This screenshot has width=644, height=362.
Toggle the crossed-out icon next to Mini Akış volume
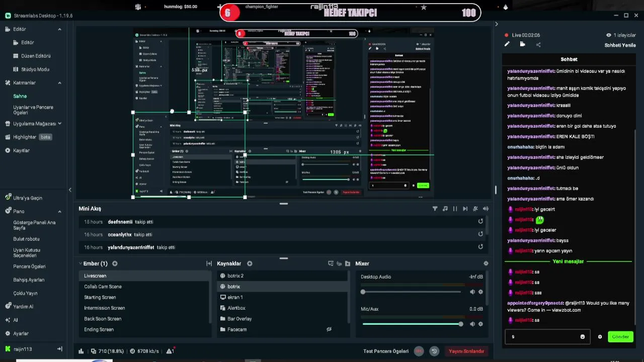[475, 209]
